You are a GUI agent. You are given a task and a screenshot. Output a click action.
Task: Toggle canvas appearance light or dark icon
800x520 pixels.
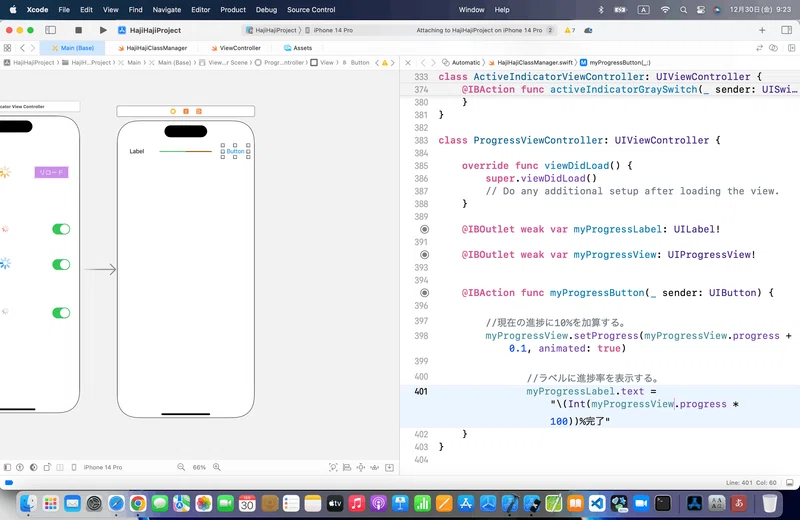(x=34, y=467)
